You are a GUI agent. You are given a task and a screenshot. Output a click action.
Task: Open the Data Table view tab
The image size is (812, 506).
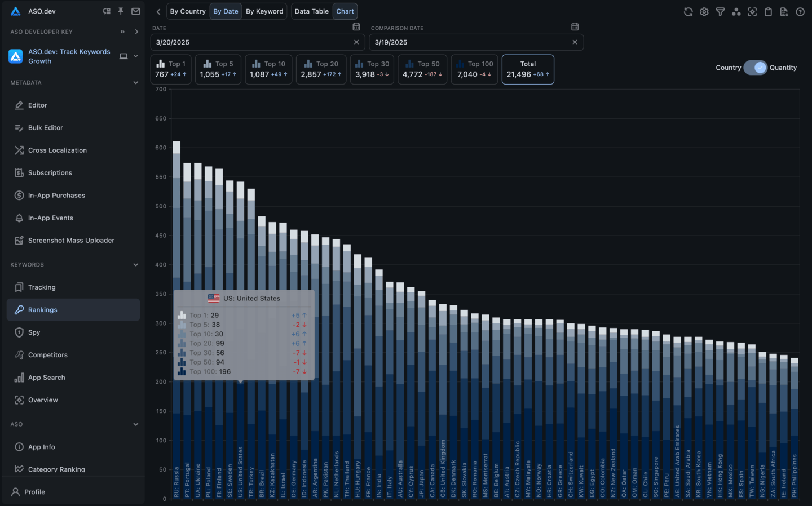point(311,11)
